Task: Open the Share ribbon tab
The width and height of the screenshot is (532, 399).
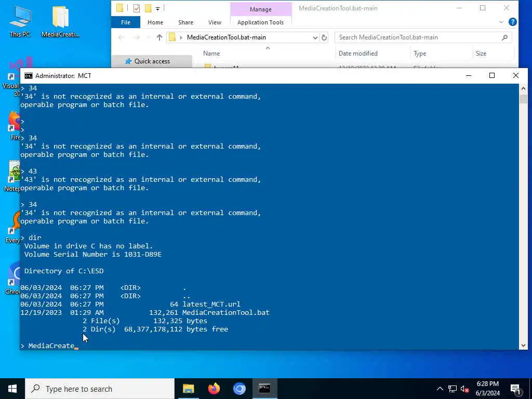Action: (185, 22)
